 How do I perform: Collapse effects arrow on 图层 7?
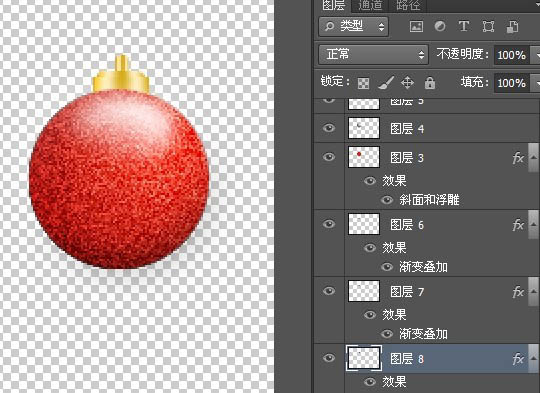click(533, 292)
